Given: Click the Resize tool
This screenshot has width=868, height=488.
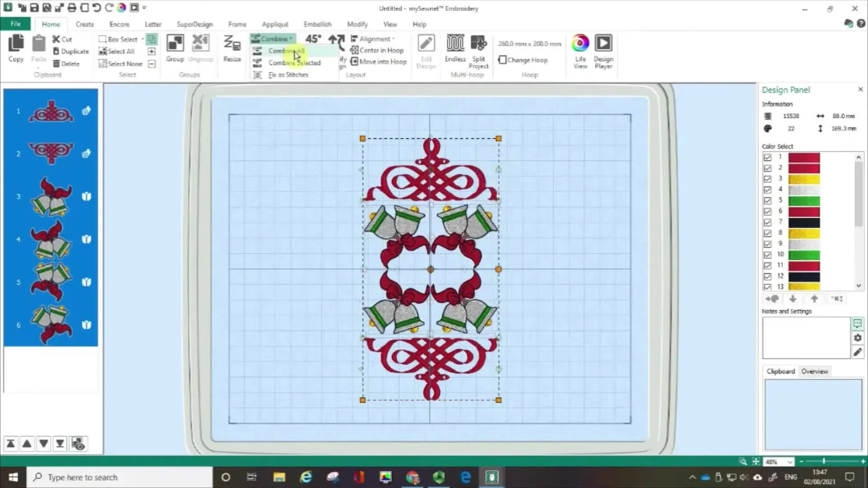Looking at the screenshot, I should (232, 48).
